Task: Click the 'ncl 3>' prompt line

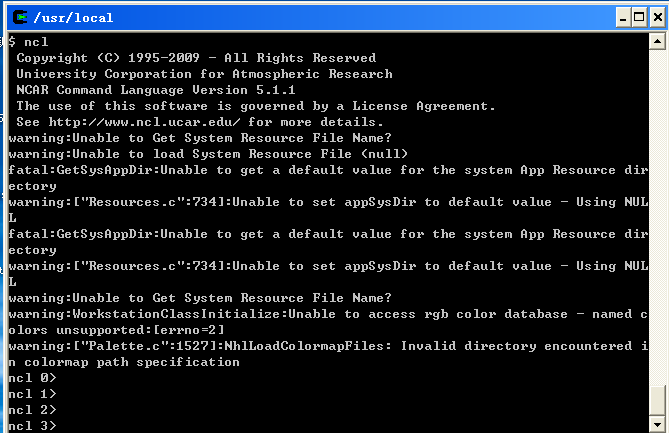Action: [33, 426]
